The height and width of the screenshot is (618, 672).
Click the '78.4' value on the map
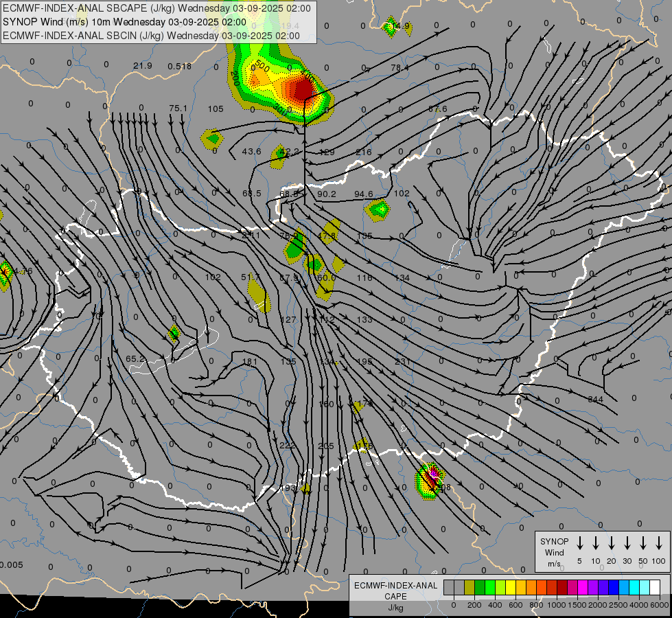(x=400, y=67)
